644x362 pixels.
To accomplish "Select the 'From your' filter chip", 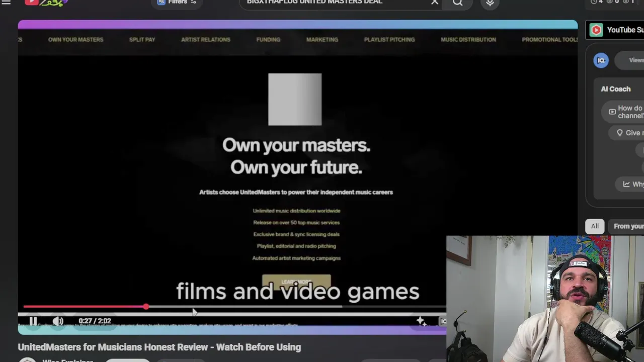I will [x=626, y=226].
